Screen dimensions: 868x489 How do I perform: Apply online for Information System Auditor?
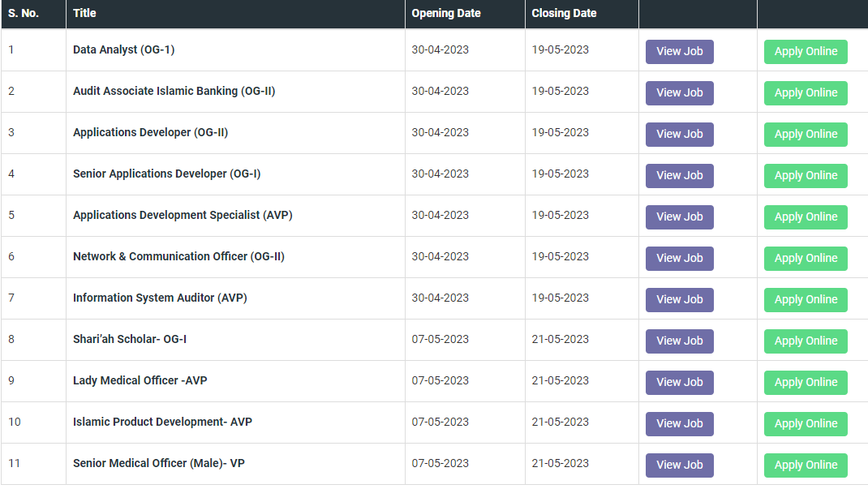[806, 300]
